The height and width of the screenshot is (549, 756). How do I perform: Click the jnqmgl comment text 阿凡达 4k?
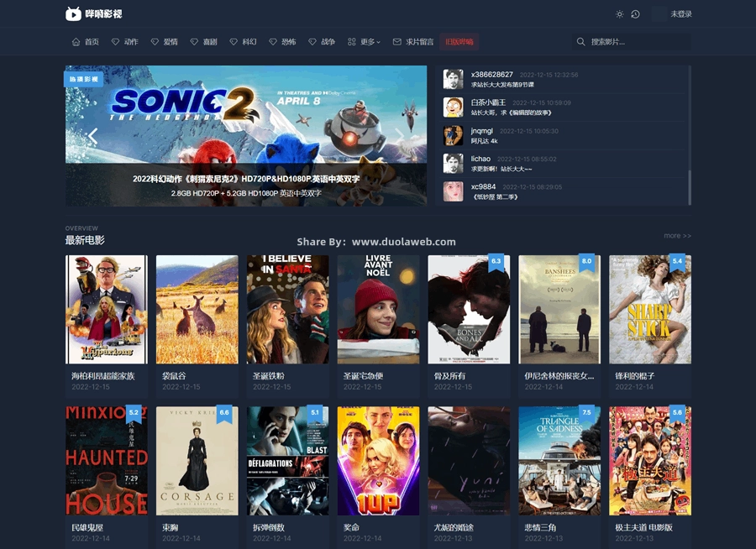pyautogui.click(x=484, y=141)
